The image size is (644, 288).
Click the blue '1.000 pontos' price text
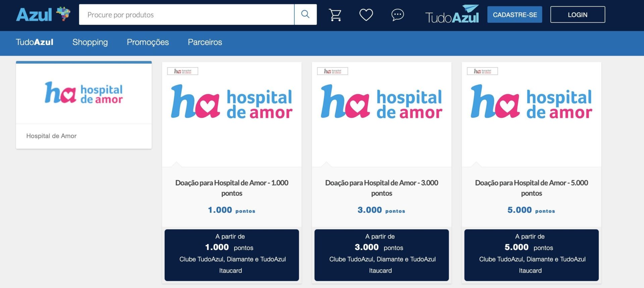(x=231, y=210)
